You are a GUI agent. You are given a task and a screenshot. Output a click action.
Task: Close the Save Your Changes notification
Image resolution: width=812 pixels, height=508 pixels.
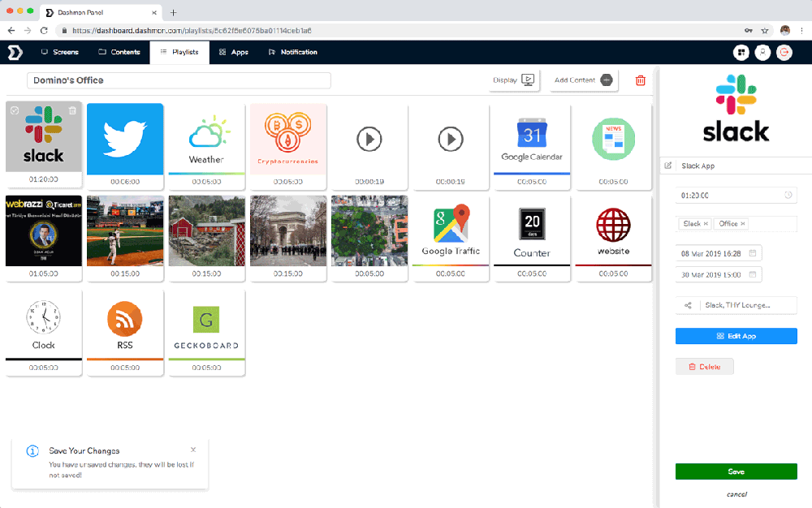[x=193, y=450]
